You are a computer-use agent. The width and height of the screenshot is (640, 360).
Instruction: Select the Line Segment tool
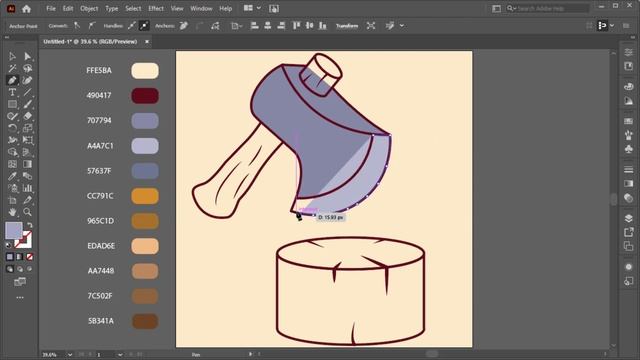coord(27,92)
